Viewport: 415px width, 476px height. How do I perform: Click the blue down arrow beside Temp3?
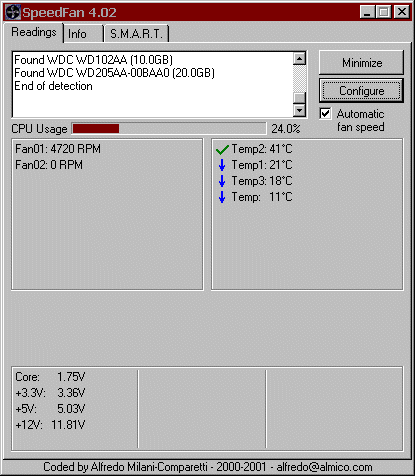(222, 181)
